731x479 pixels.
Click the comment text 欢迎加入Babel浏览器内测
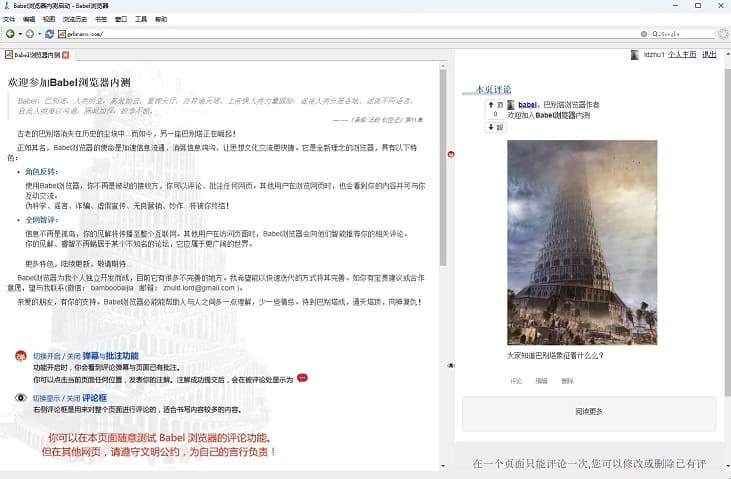coord(549,115)
